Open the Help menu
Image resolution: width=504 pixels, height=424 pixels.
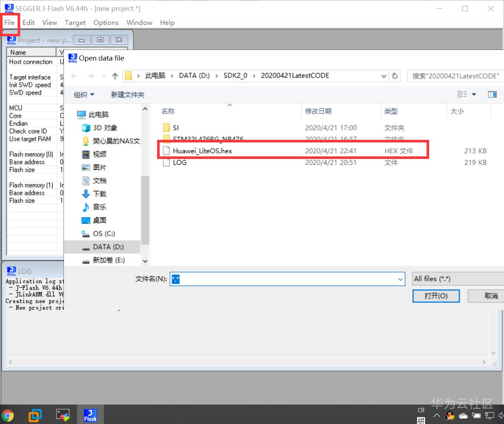click(167, 23)
